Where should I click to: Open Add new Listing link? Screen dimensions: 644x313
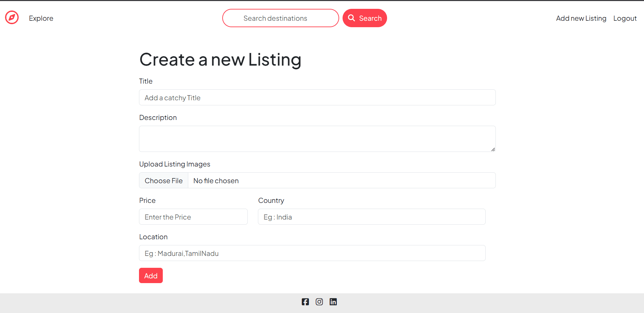[x=581, y=18]
